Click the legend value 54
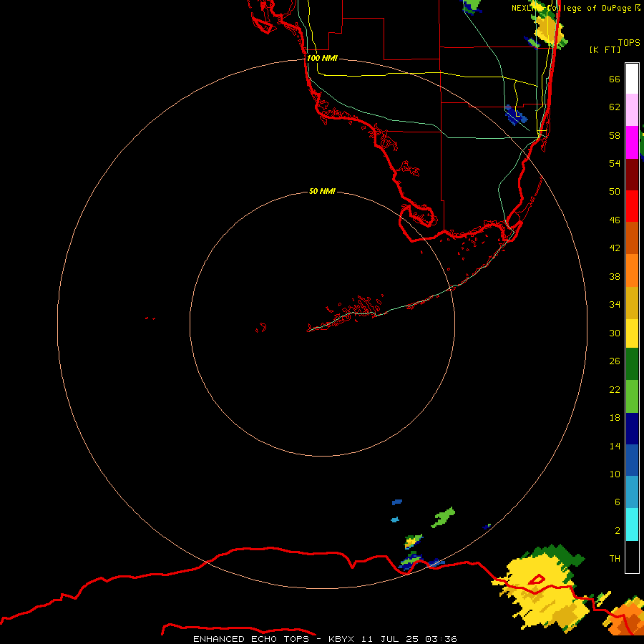The image size is (644, 644). click(615, 163)
